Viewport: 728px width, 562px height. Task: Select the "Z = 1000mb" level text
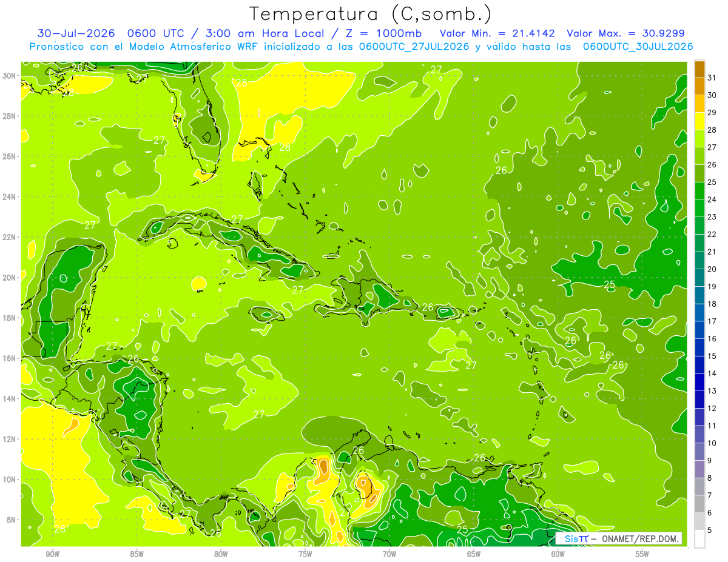tap(385, 33)
